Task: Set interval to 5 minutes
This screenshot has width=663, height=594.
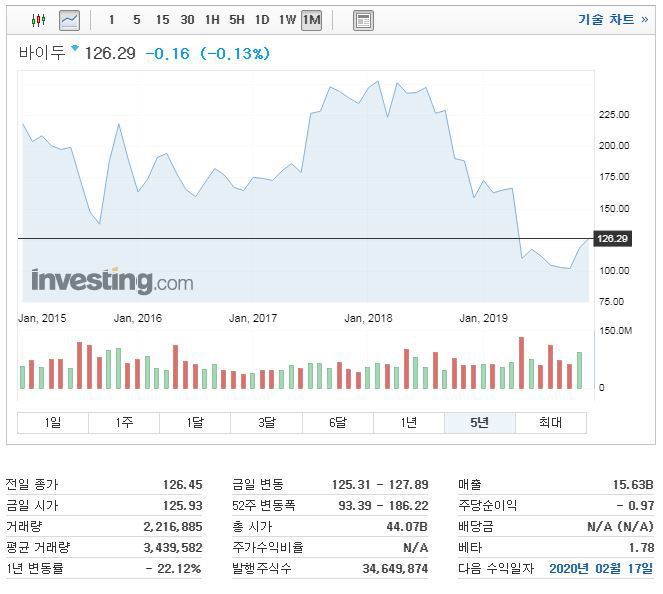Action: [x=137, y=19]
